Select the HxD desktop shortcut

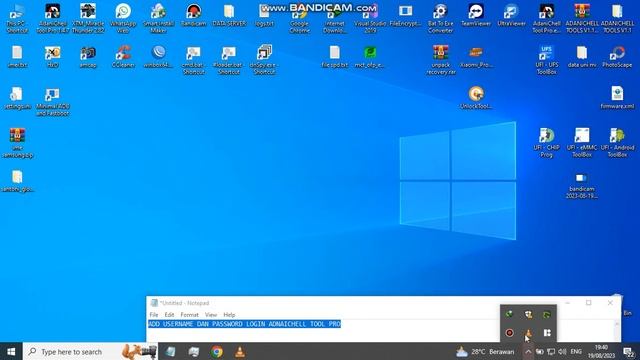(x=53, y=56)
